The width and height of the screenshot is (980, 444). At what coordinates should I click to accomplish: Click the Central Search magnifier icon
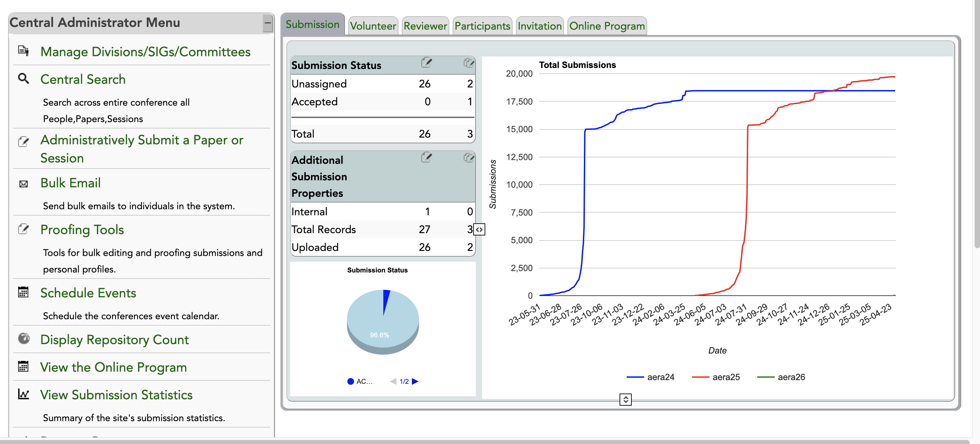click(23, 78)
